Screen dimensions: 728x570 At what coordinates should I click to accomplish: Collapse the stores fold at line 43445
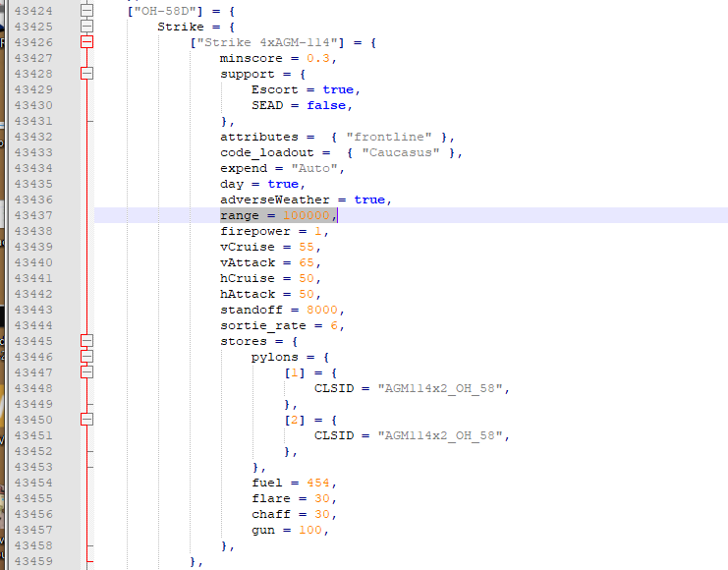pyautogui.click(x=86, y=341)
